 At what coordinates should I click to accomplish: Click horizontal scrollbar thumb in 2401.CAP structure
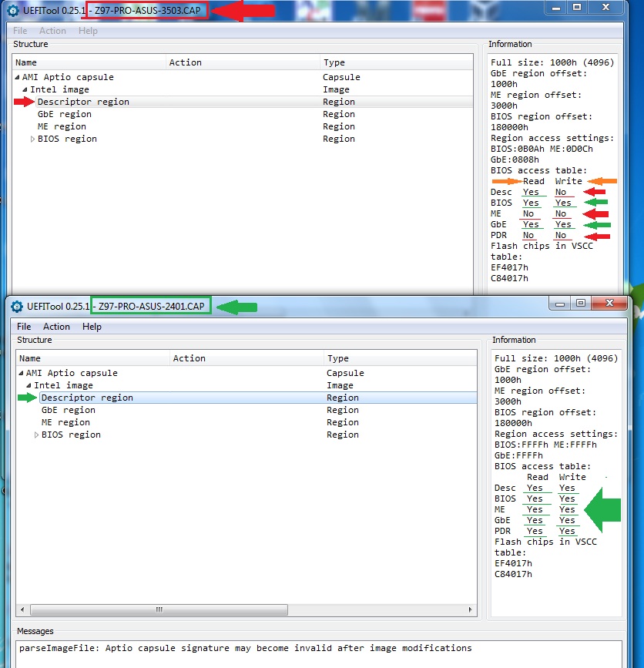click(x=159, y=609)
